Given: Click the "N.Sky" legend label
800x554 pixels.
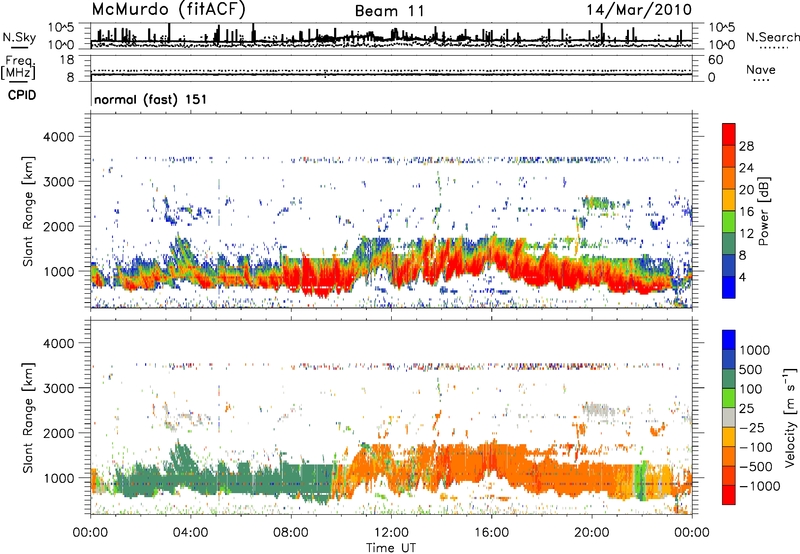Looking at the screenshot, I should [19, 37].
